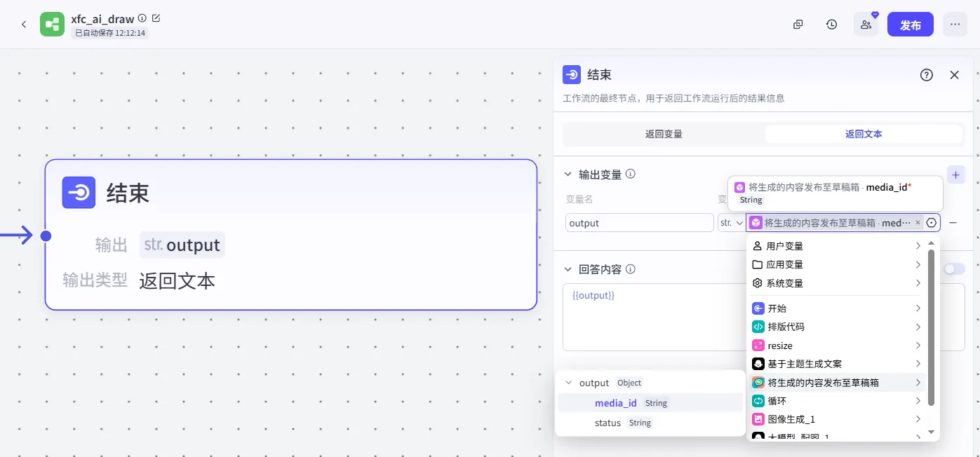Add a new output variable
The height and width of the screenshot is (457, 980).
955,175
